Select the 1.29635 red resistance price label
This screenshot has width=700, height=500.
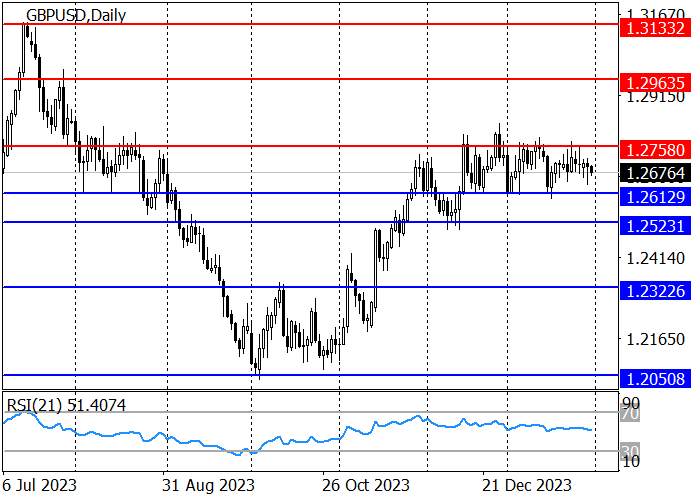pos(655,83)
